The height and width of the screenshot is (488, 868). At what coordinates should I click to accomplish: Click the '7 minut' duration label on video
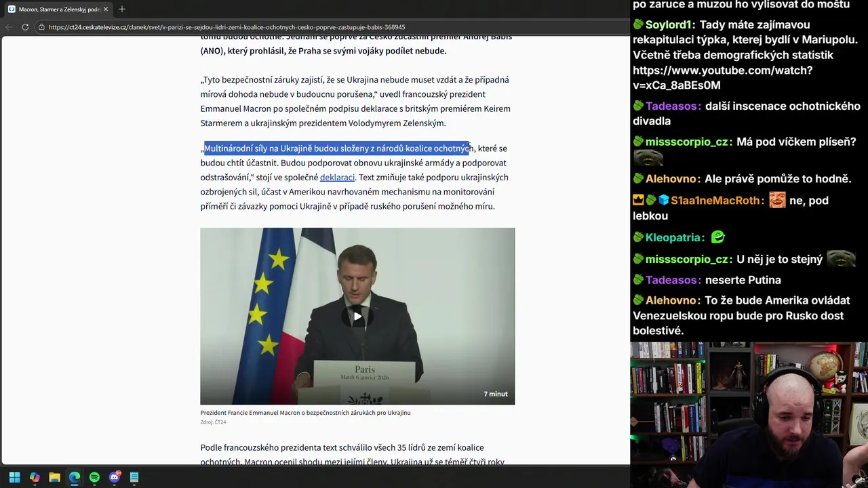[496, 394]
